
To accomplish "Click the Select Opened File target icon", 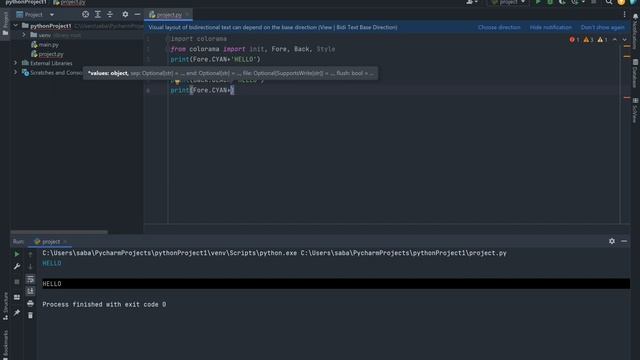I will pyautogui.click(x=85, y=14).
